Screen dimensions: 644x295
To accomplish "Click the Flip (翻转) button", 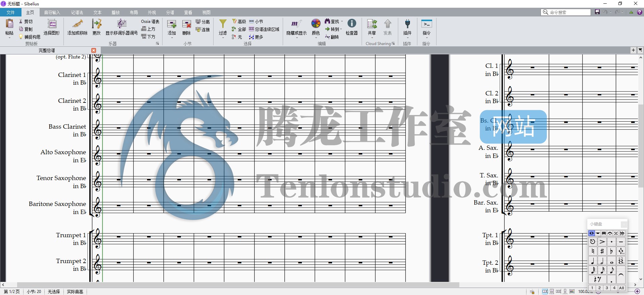I will (x=332, y=37).
